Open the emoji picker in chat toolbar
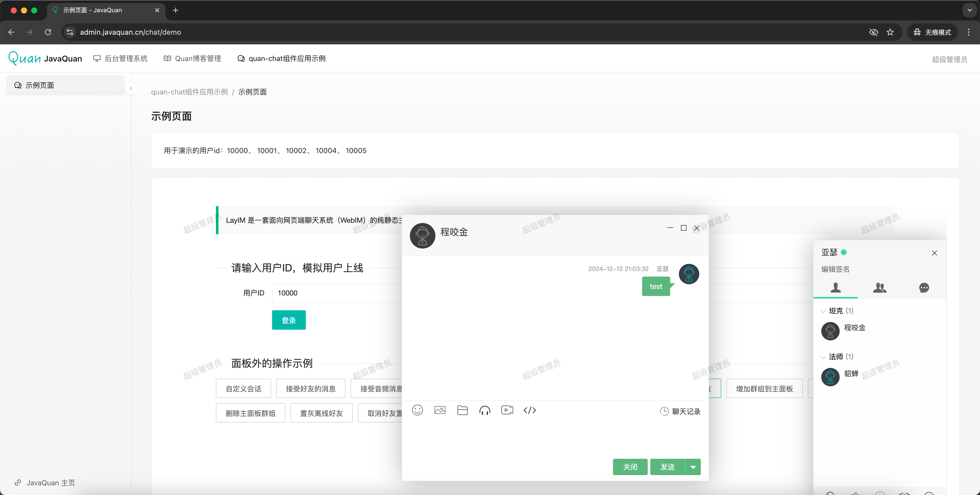The image size is (980, 495). pos(417,410)
